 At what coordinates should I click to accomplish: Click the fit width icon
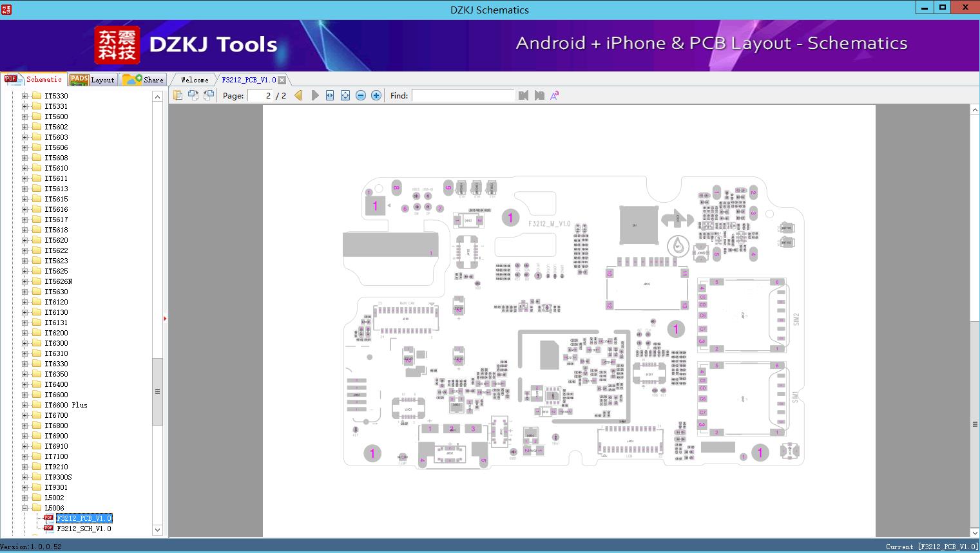point(330,95)
